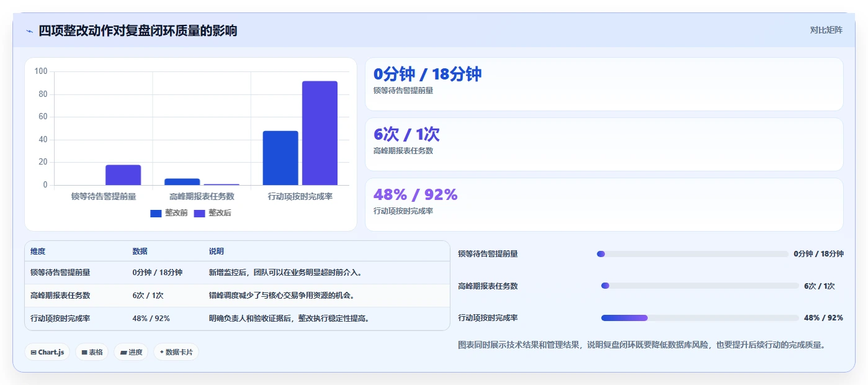Image resolution: width=868 pixels, height=385 pixels.
Task: Click the 数据卡片 tag chip
Action: coord(176,352)
